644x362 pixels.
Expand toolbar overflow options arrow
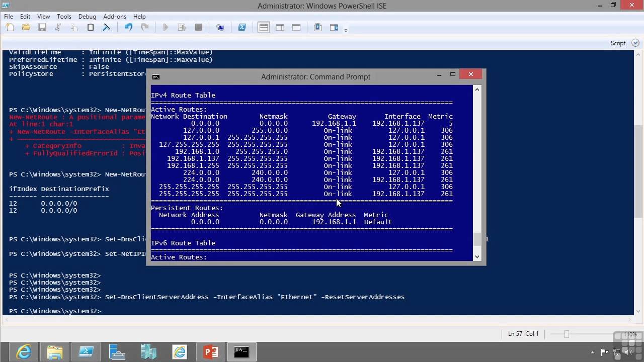coord(346,31)
